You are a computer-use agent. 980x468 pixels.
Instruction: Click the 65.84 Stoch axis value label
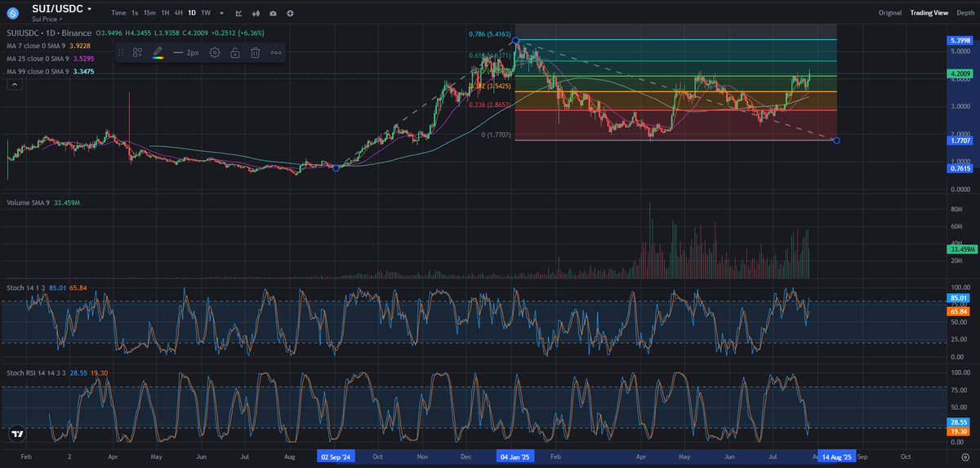click(959, 312)
